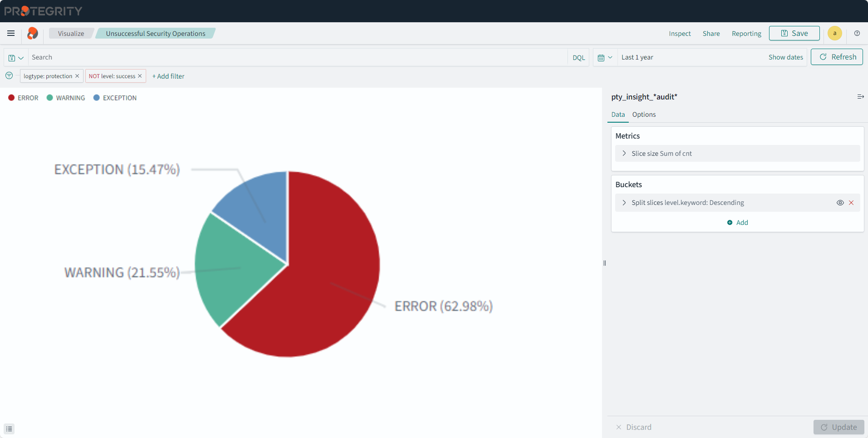
Task: Toggle visibility of Split slices bucket
Action: [x=840, y=203]
